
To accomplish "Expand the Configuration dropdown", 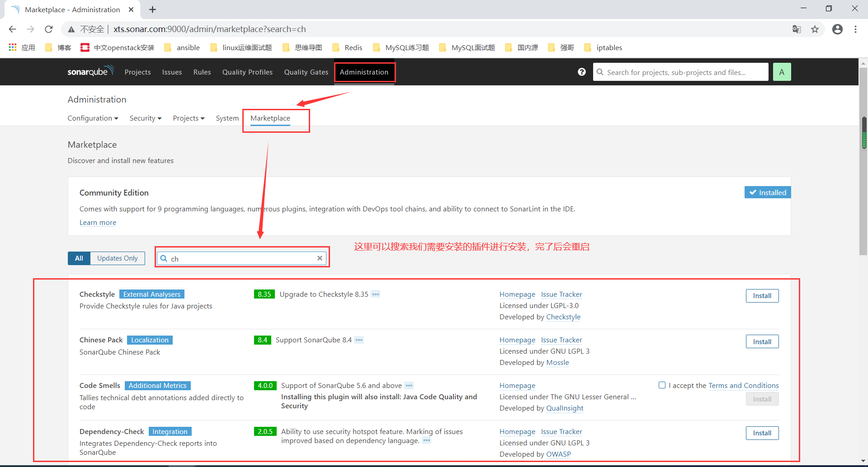I will tap(93, 118).
